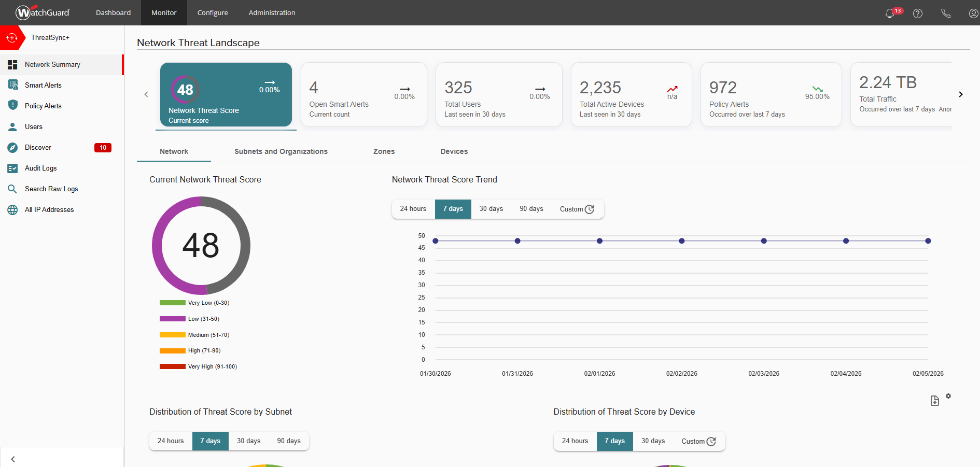Open the Total Users card

(499, 95)
